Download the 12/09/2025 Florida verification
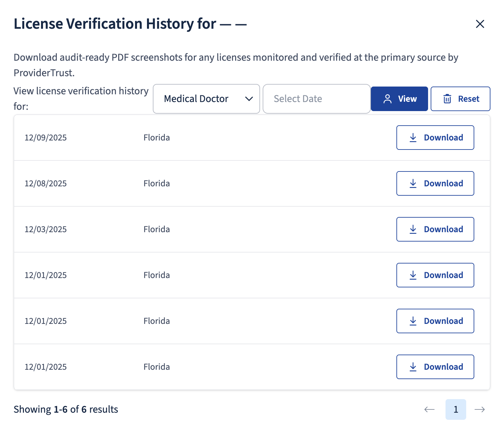 pos(435,138)
